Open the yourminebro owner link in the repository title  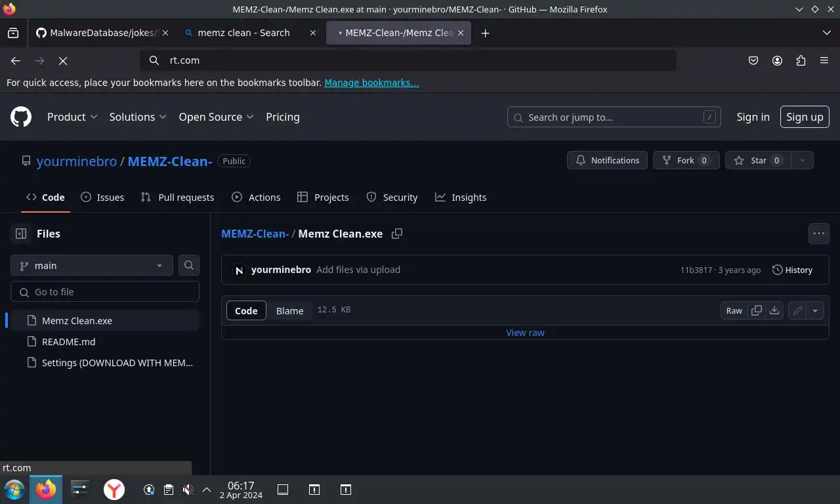tap(77, 161)
